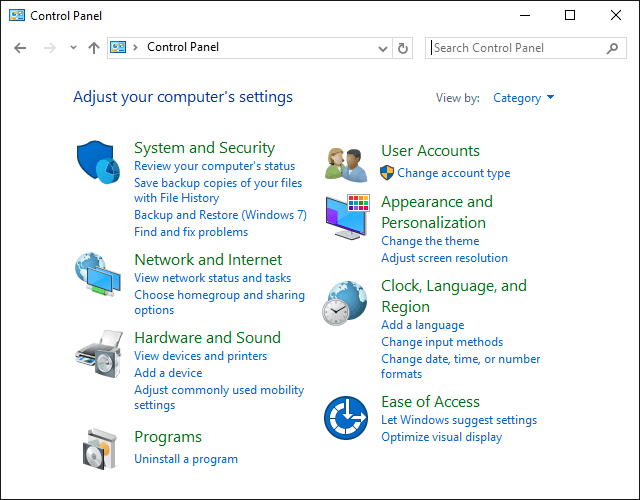
Task: Click Let Windows suggest settings
Action: pyautogui.click(x=459, y=420)
